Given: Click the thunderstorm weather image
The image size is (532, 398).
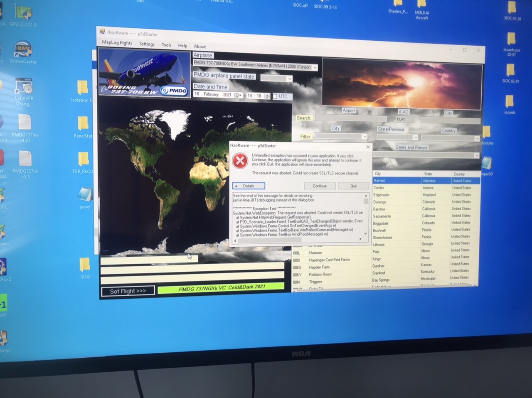Looking at the screenshot, I should [x=402, y=84].
